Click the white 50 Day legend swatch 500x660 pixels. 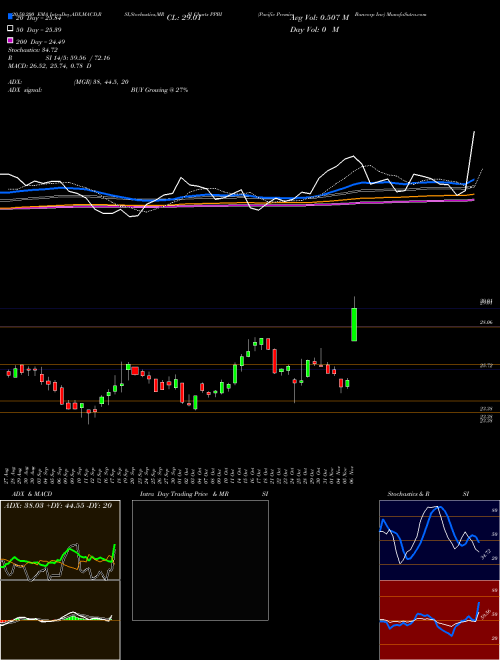click(10, 29)
